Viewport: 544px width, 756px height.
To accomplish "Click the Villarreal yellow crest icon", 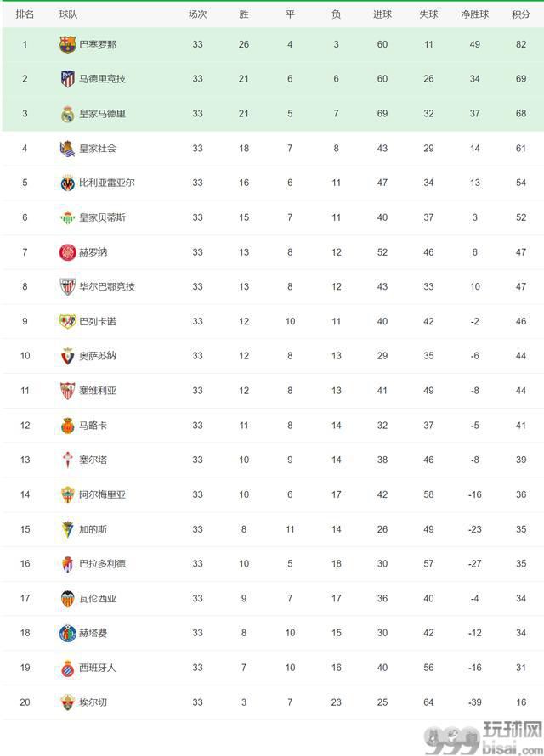I will 67,183.
